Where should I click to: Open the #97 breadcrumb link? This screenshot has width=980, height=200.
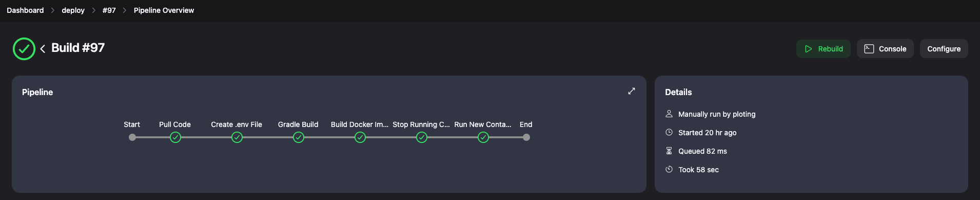click(x=109, y=10)
